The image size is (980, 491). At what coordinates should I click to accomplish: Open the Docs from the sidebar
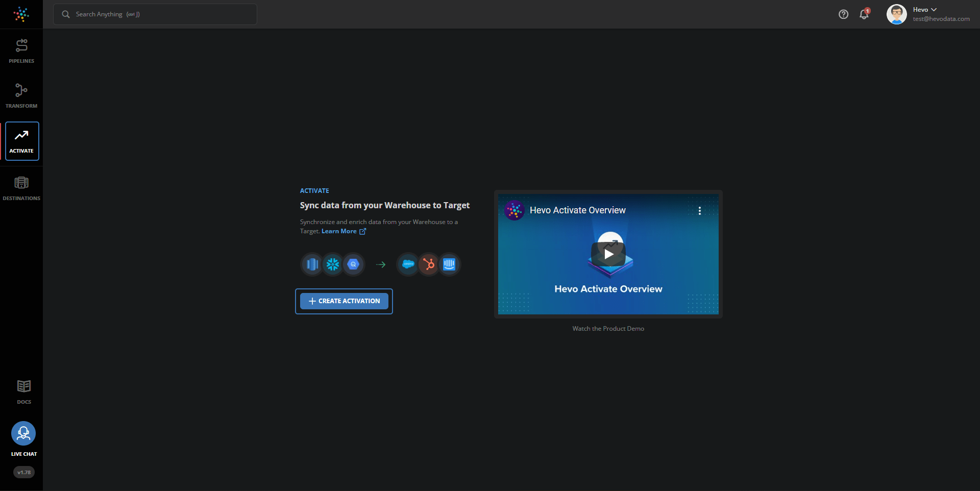[24, 392]
